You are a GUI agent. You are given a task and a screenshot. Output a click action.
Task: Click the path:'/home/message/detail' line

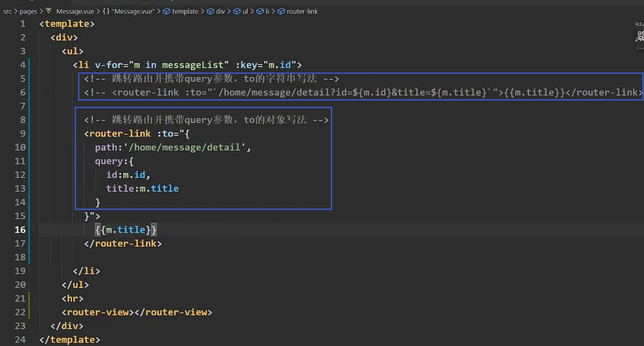click(x=173, y=147)
